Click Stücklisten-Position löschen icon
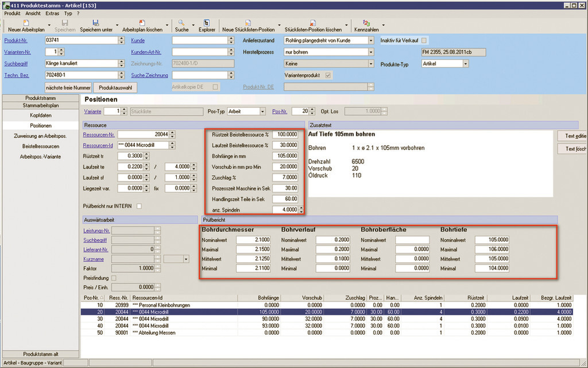588x368 pixels. [x=313, y=22]
